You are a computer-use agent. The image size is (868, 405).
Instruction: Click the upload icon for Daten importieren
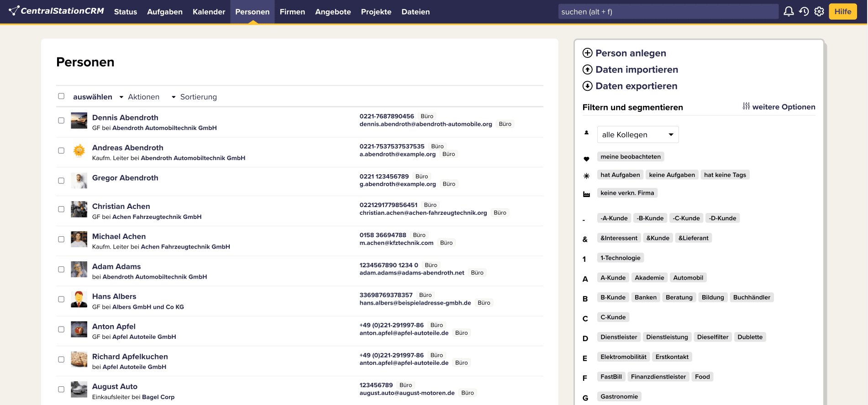[x=588, y=69]
